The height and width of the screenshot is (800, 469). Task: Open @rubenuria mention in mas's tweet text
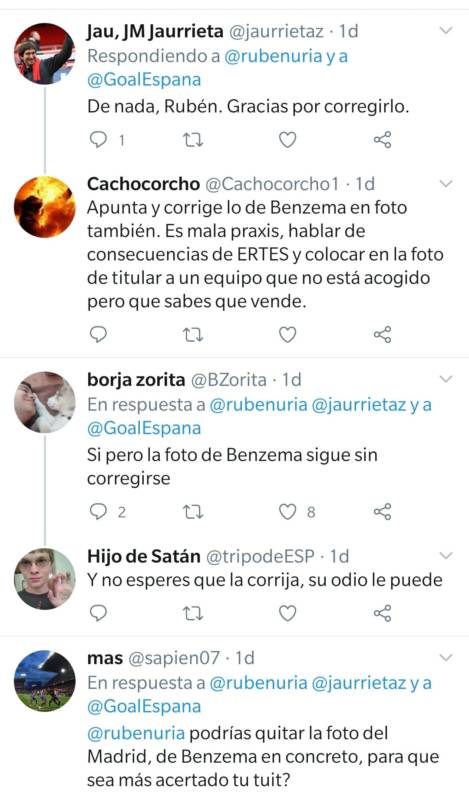pos(136,733)
